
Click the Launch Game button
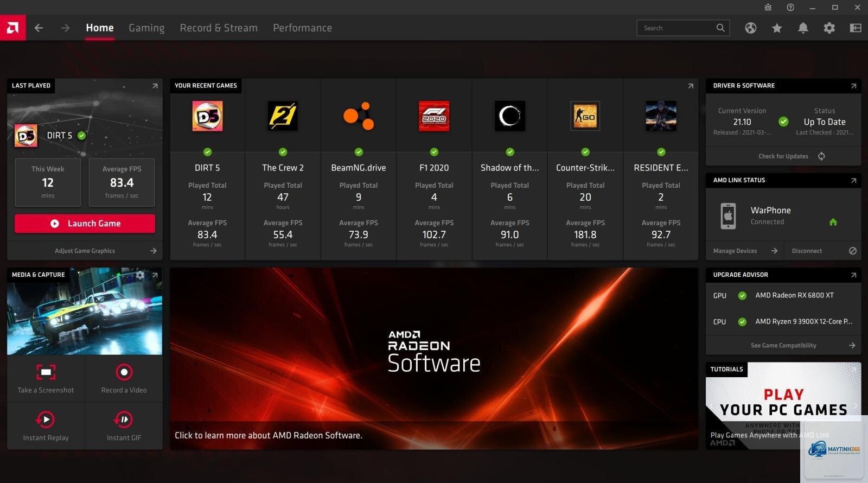pos(85,224)
